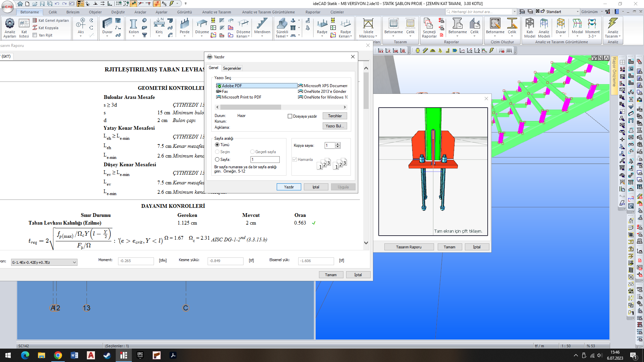Open Kat Genel Ayarları
This screenshot has width=644, height=362.
click(x=51, y=20)
